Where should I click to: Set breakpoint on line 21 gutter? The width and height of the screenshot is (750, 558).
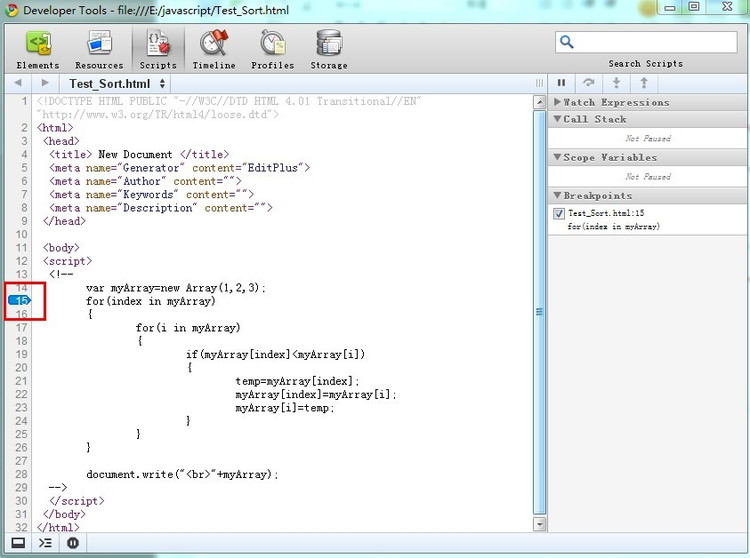pos(21,381)
